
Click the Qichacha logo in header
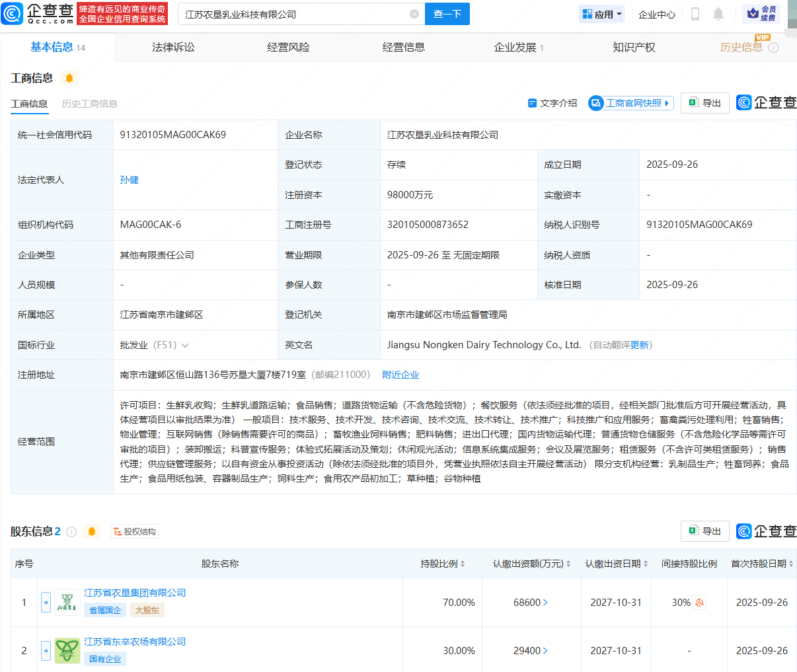click(x=38, y=13)
